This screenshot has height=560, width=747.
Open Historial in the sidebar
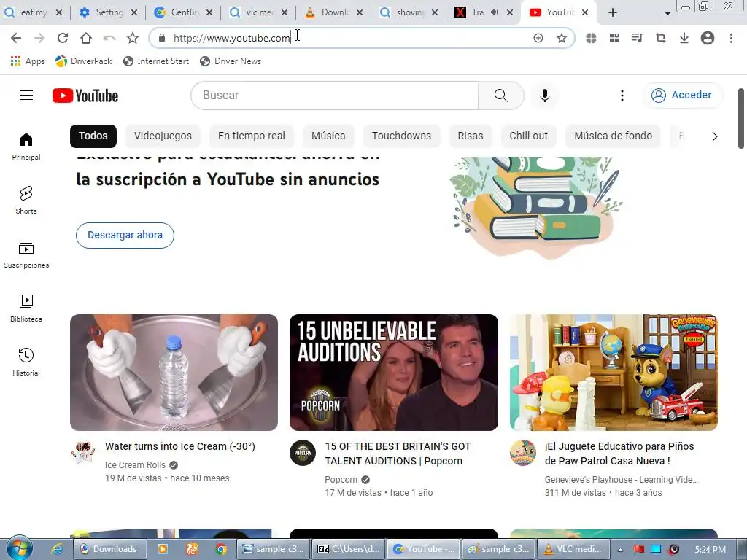pos(26,362)
